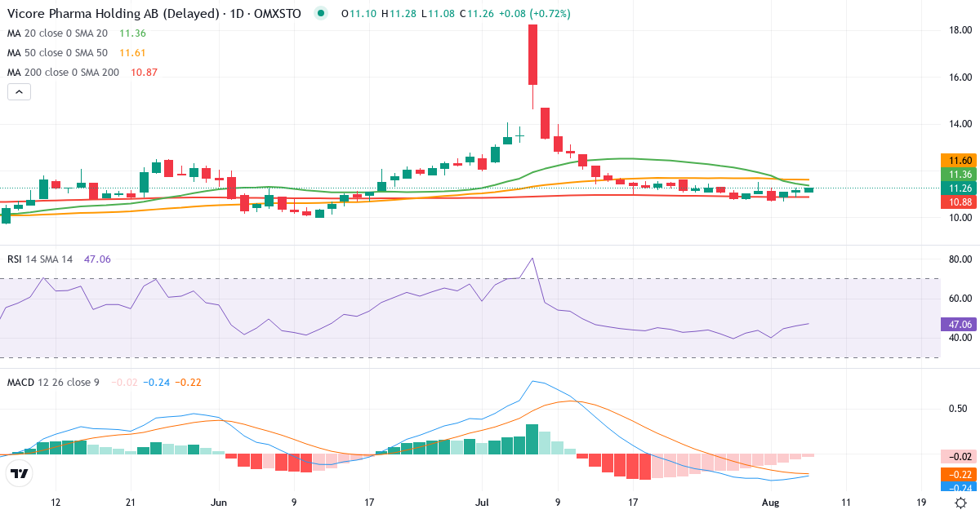Click the date label 21 on time axis
Viewport: 980px width, 514px height.
pyautogui.click(x=131, y=503)
